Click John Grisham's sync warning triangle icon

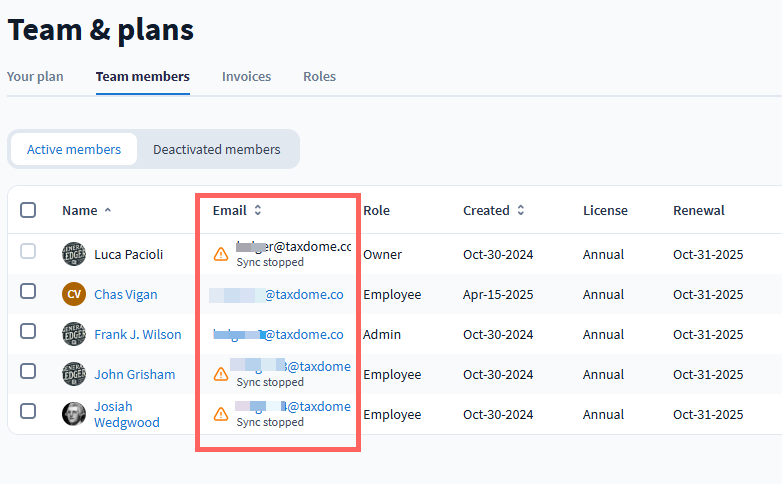(221, 375)
